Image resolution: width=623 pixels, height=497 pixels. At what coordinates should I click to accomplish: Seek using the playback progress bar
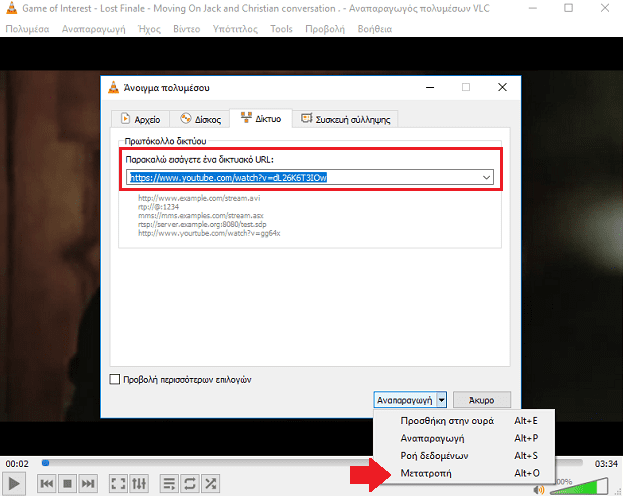coord(312,463)
